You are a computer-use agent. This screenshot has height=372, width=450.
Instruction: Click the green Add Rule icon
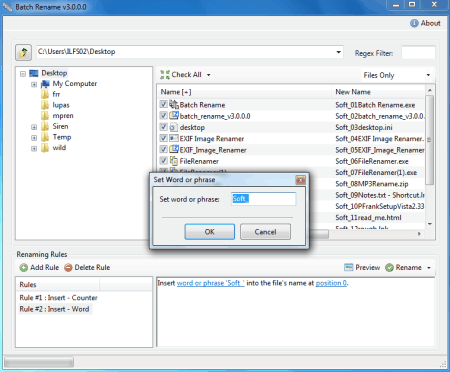[24, 268]
